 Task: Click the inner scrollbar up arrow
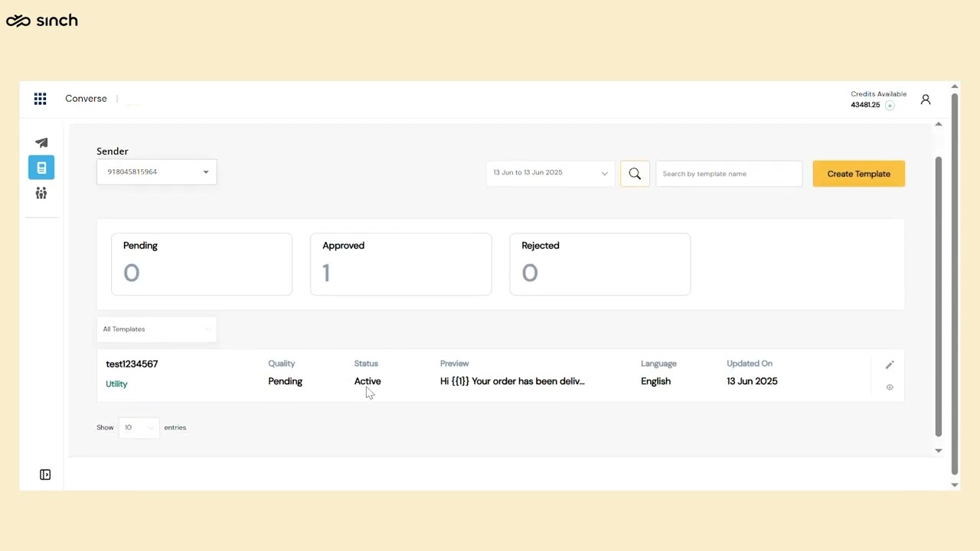point(939,124)
